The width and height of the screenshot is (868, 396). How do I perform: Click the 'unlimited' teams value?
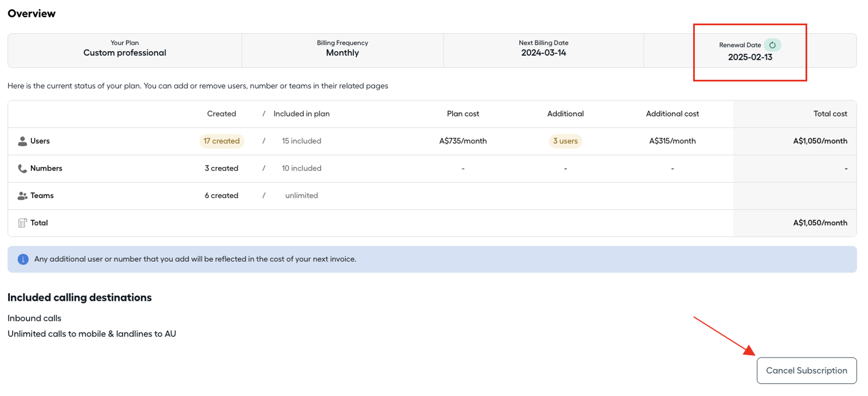302,195
